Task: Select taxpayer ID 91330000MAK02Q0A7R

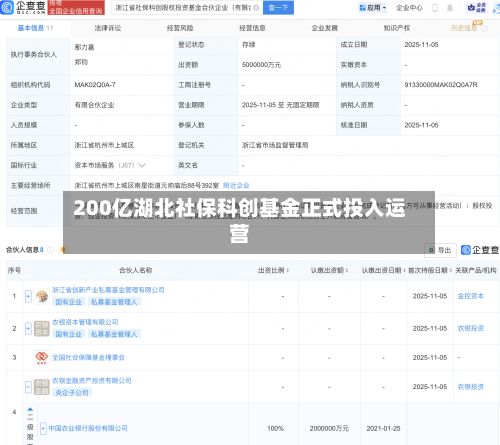Action: (441, 85)
